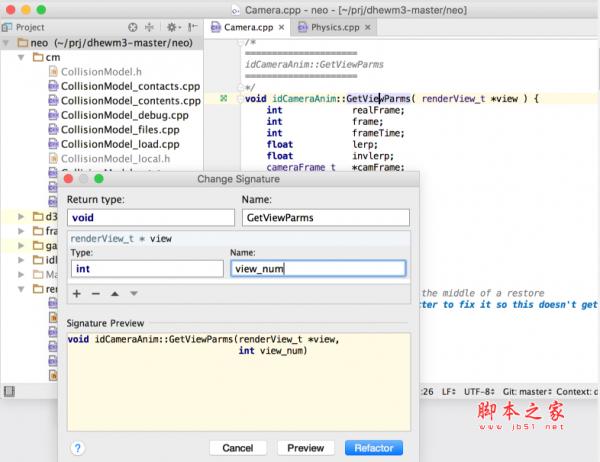This screenshot has height=462, width=600.
Task: Open the Project panel gear settings
Action: [x=172, y=27]
